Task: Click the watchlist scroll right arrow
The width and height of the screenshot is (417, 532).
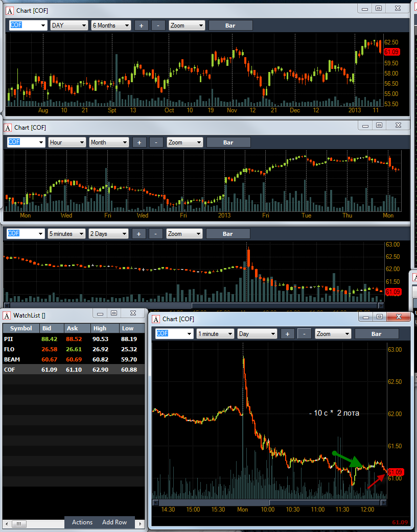Action: (x=140, y=523)
